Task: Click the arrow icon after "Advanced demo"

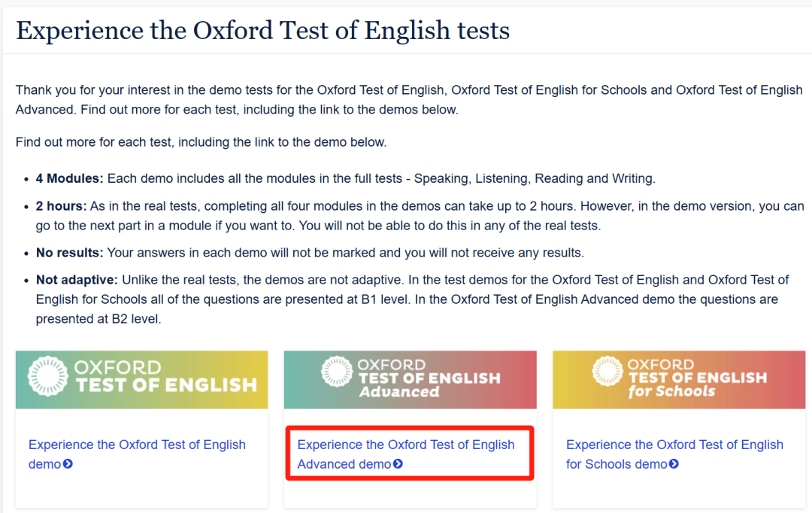Action: click(x=398, y=464)
